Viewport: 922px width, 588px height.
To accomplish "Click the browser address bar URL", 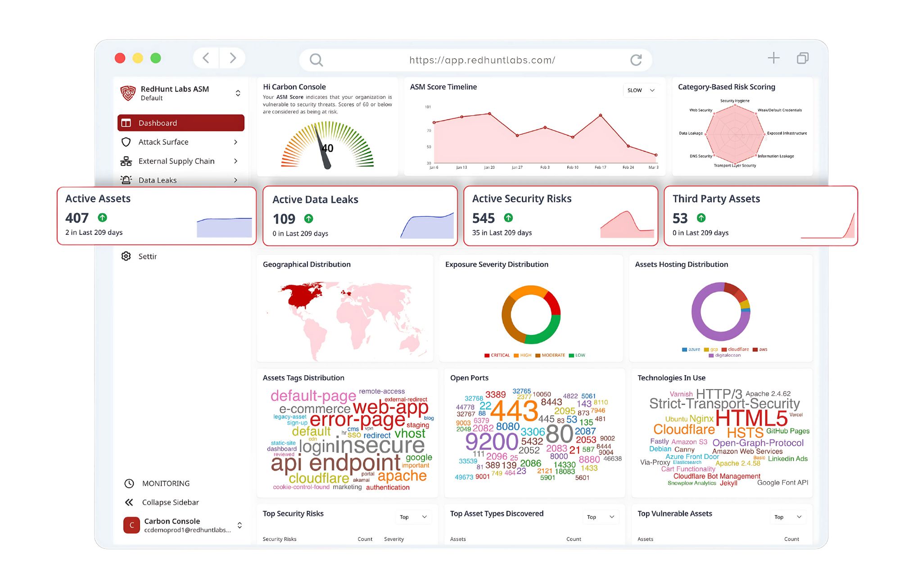I will 482,60.
